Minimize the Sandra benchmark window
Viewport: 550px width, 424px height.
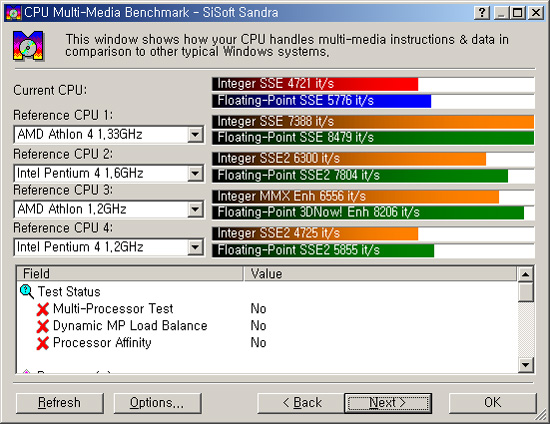(502, 13)
